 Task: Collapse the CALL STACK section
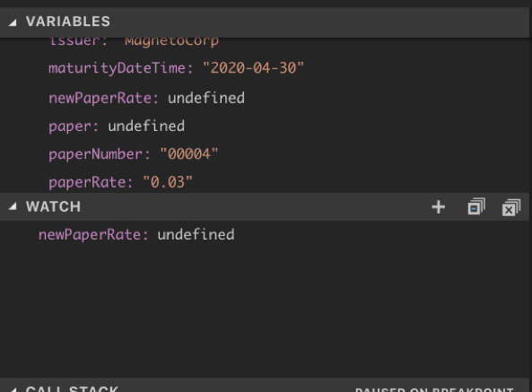pyautogui.click(x=13, y=389)
